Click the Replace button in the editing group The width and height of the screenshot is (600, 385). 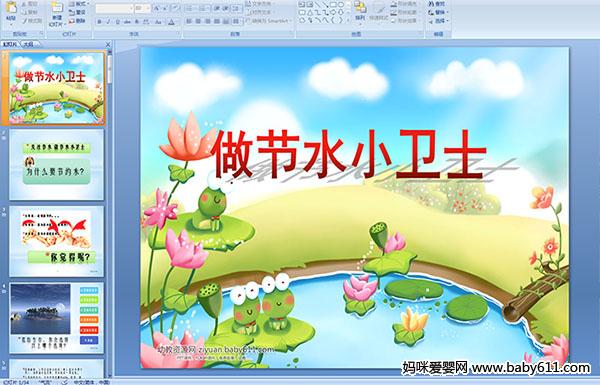437,12
